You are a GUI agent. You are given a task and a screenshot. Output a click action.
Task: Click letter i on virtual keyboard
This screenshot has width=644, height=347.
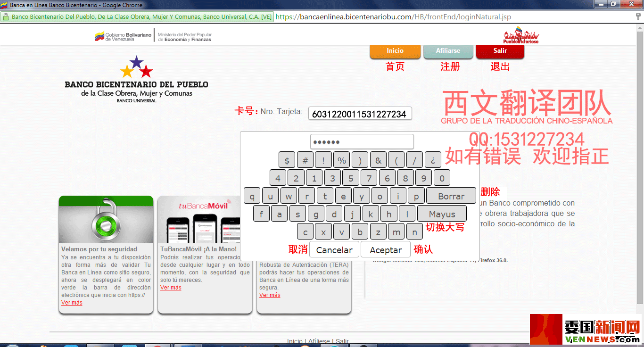coord(398,196)
